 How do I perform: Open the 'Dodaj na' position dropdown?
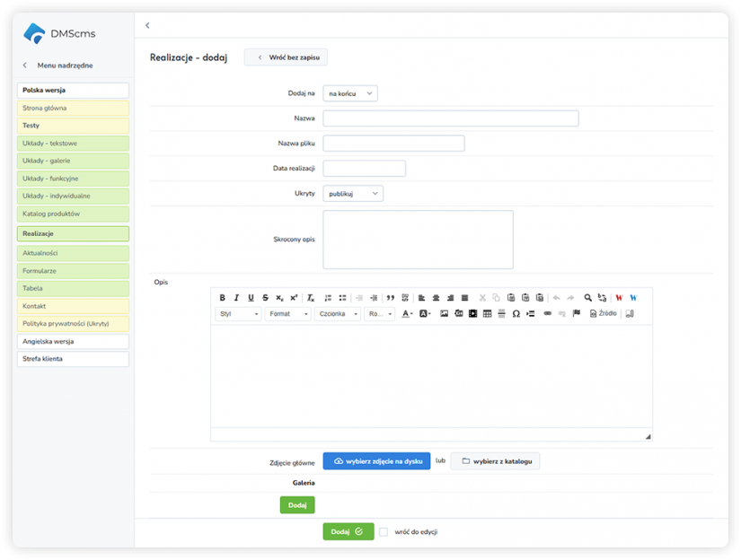point(350,92)
